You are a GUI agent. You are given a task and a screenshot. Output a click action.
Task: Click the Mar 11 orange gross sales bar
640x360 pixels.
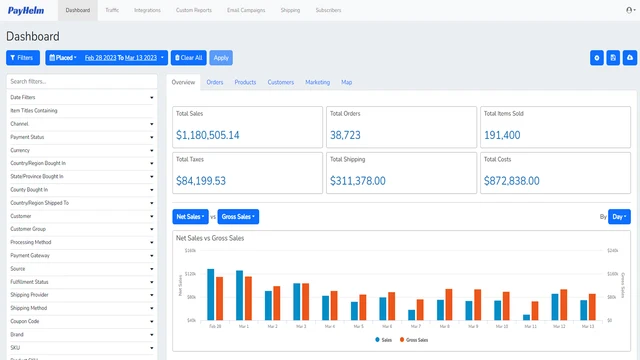535,311
